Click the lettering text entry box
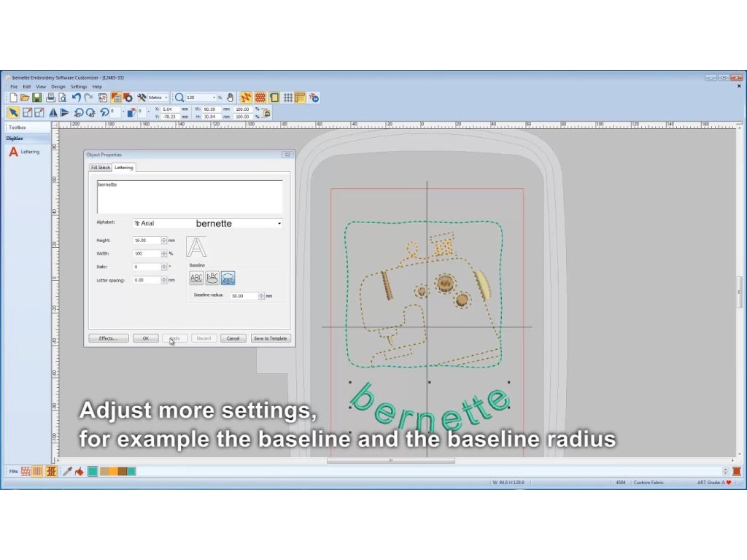747x560 pixels. 190,197
